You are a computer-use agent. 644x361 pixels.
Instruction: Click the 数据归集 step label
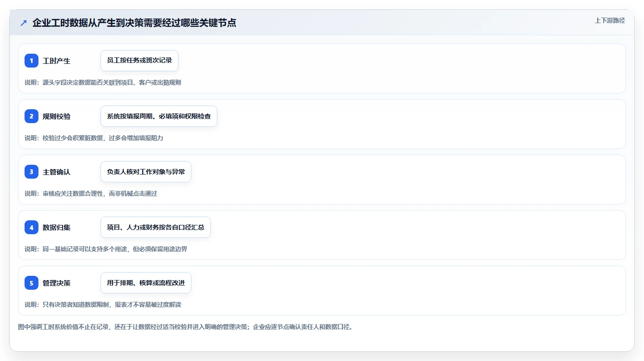57,227
